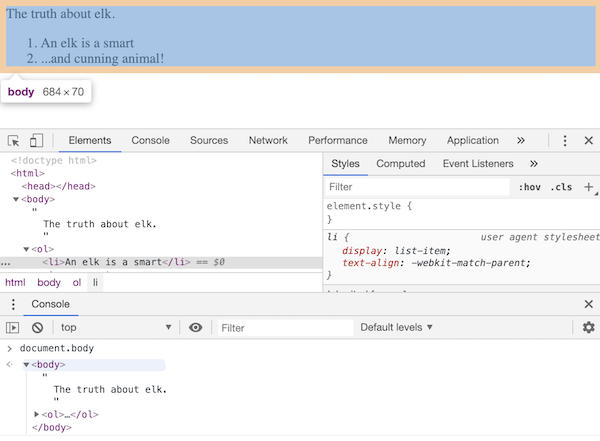The width and height of the screenshot is (600, 441).
Task: Click the document.body console command
Action: coord(57,348)
